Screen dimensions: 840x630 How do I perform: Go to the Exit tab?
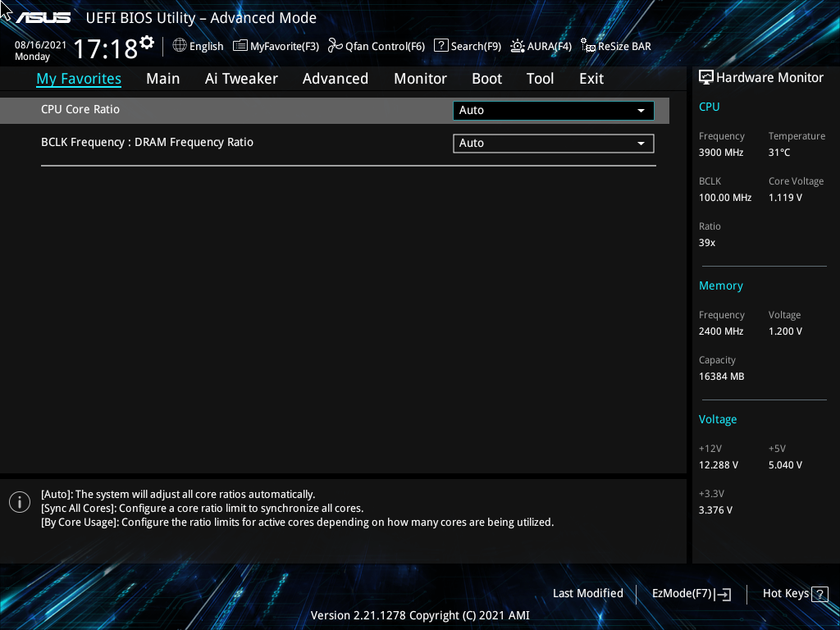[x=591, y=79]
